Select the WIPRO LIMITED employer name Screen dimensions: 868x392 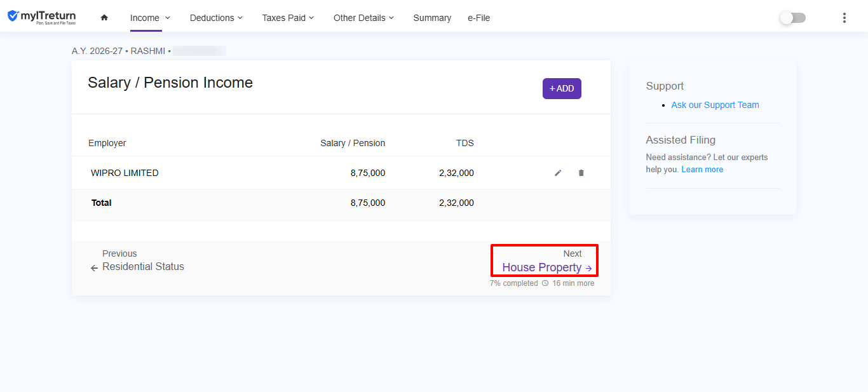[125, 173]
